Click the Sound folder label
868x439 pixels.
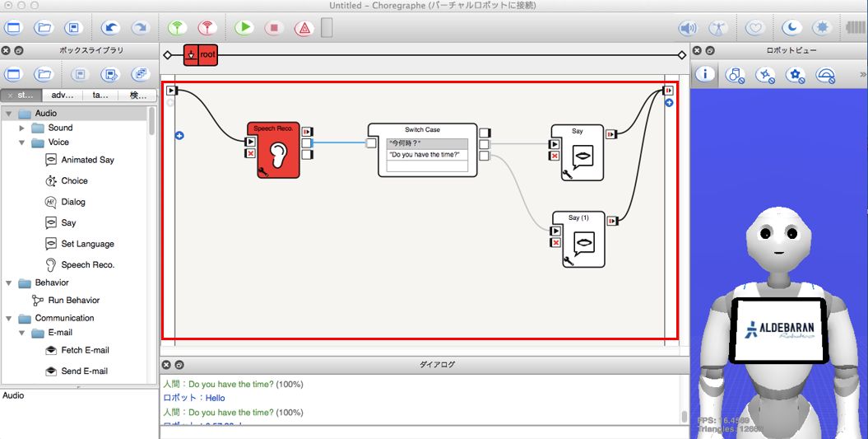(x=60, y=128)
